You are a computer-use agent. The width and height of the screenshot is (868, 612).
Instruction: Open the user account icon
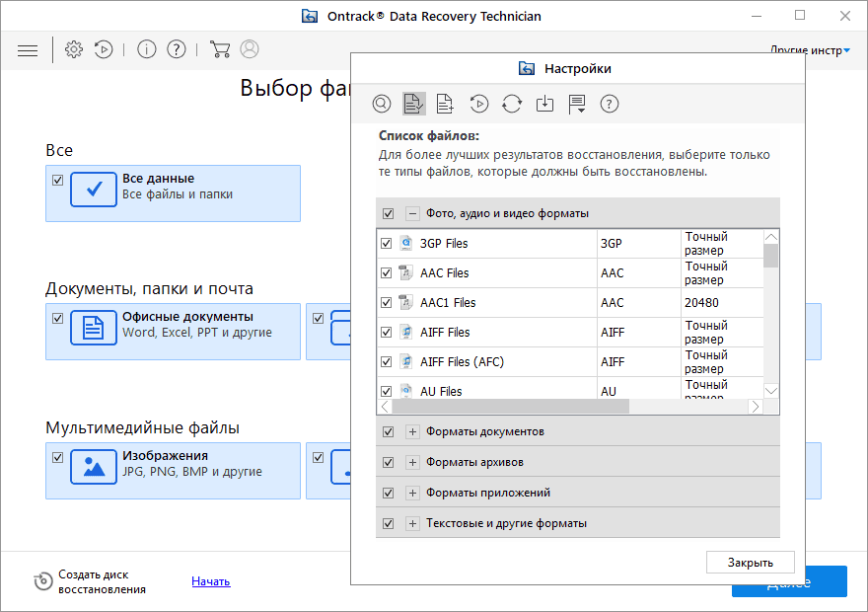click(x=250, y=49)
